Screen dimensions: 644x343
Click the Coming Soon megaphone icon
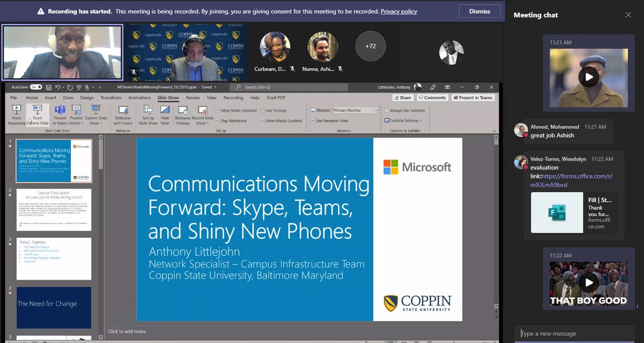point(433,86)
